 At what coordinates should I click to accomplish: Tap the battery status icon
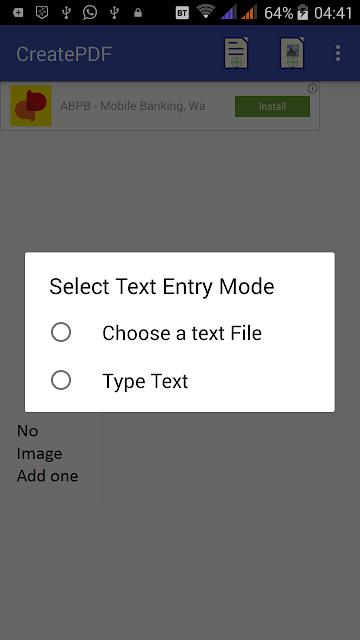tap(302, 13)
